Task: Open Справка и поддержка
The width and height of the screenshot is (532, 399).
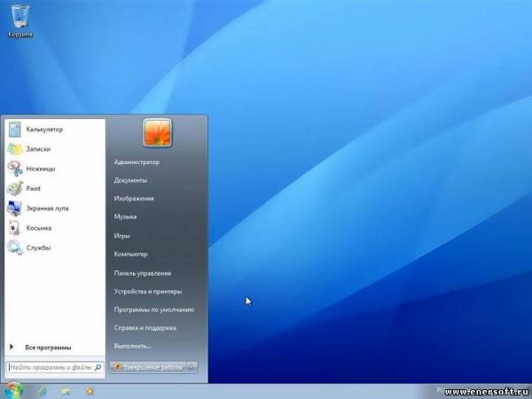Action: point(145,328)
